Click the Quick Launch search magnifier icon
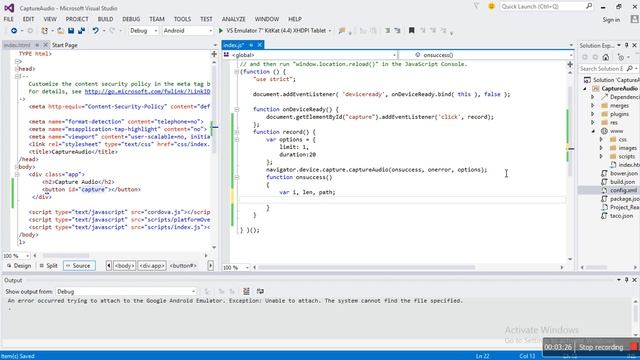The image size is (640, 360). pos(589,6)
